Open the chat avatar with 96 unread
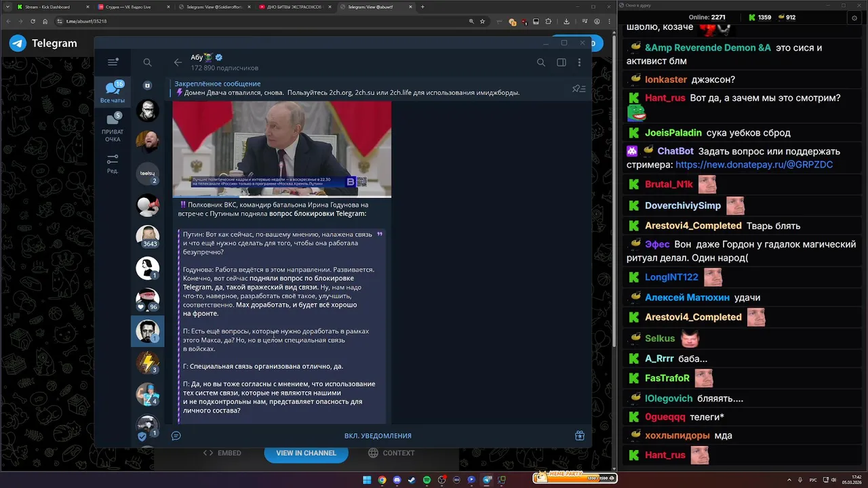The height and width of the screenshot is (488, 868). click(147, 300)
